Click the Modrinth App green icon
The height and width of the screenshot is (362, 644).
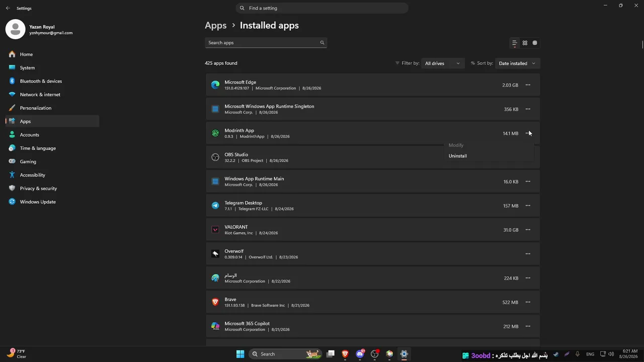click(215, 133)
